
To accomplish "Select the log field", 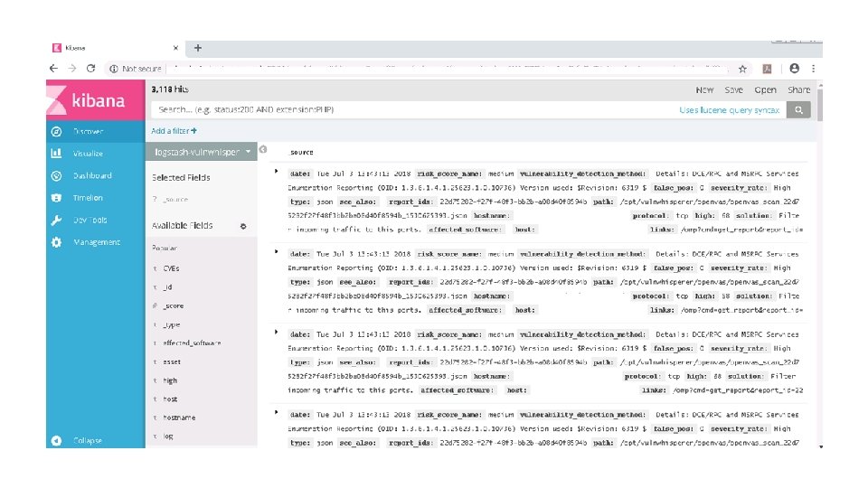I will point(168,436).
